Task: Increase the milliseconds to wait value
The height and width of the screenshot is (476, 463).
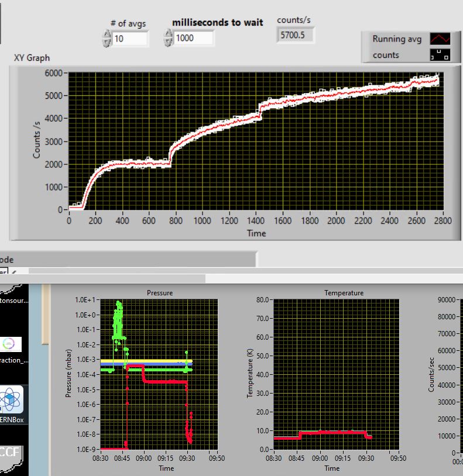Action: pyautogui.click(x=169, y=35)
